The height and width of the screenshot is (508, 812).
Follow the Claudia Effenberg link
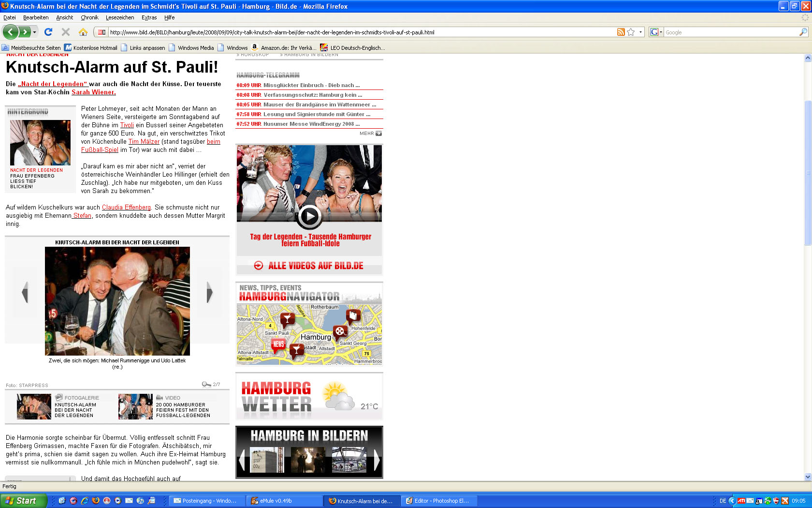[126, 207]
